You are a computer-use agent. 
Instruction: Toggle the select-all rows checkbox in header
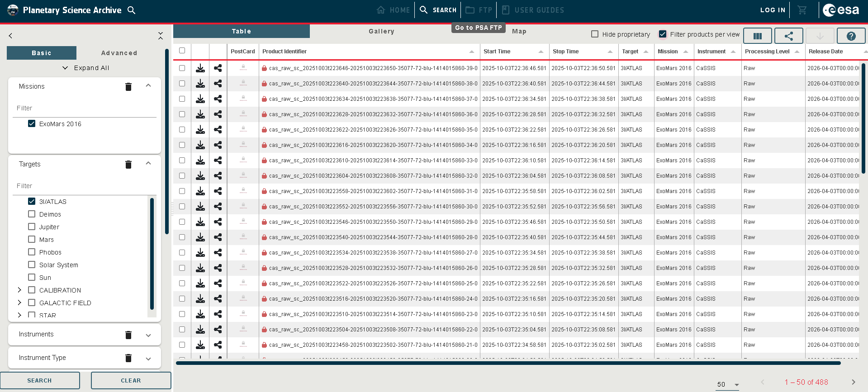[x=182, y=51]
